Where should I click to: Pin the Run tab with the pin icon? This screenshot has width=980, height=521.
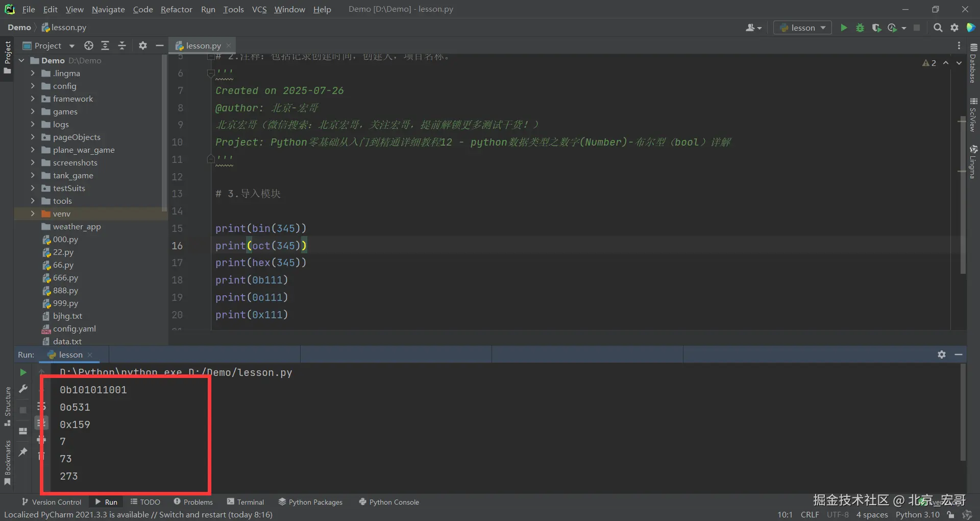click(23, 452)
